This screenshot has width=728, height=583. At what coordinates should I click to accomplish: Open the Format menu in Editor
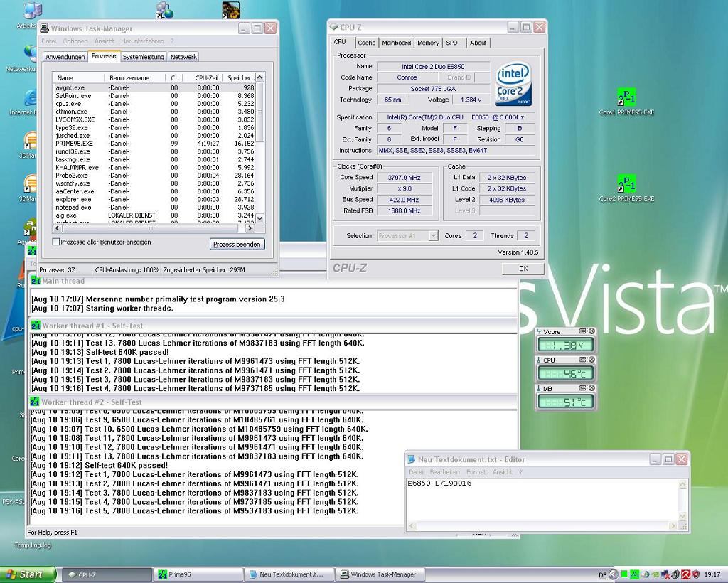[476, 472]
